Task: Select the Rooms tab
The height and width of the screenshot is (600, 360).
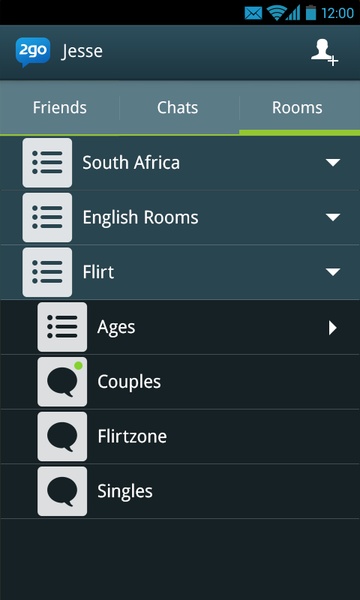Action: click(x=297, y=108)
